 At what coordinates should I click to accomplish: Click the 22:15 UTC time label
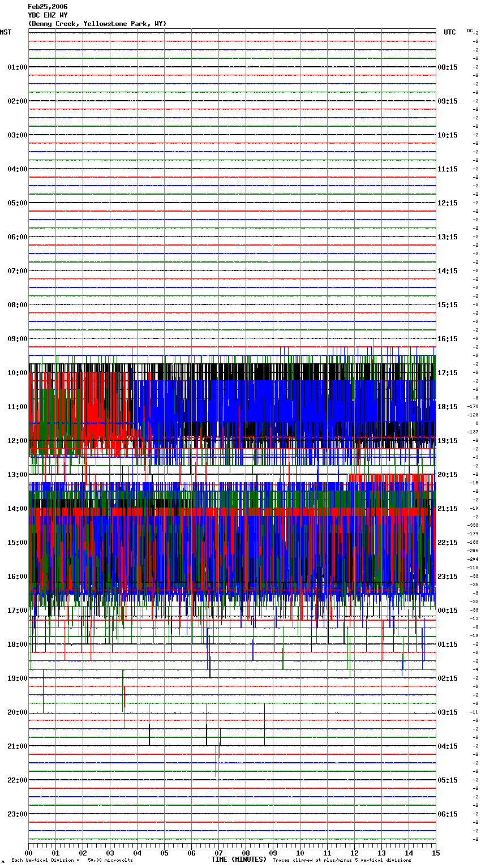448,543
